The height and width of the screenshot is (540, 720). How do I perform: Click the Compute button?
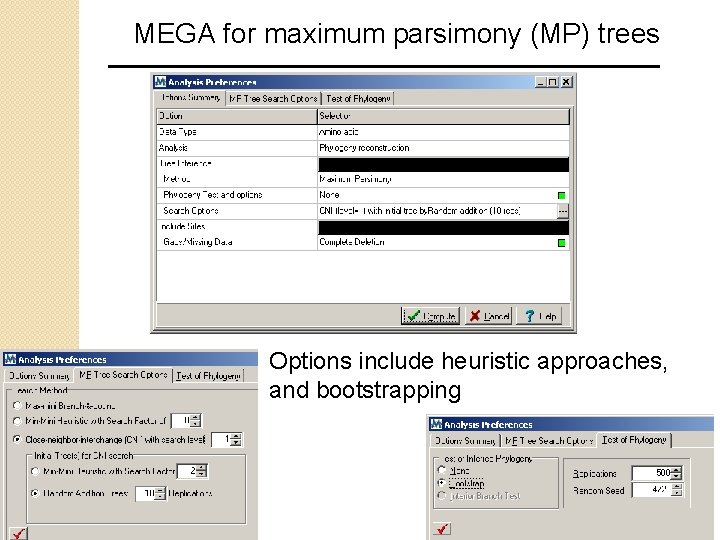coord(430,316)
